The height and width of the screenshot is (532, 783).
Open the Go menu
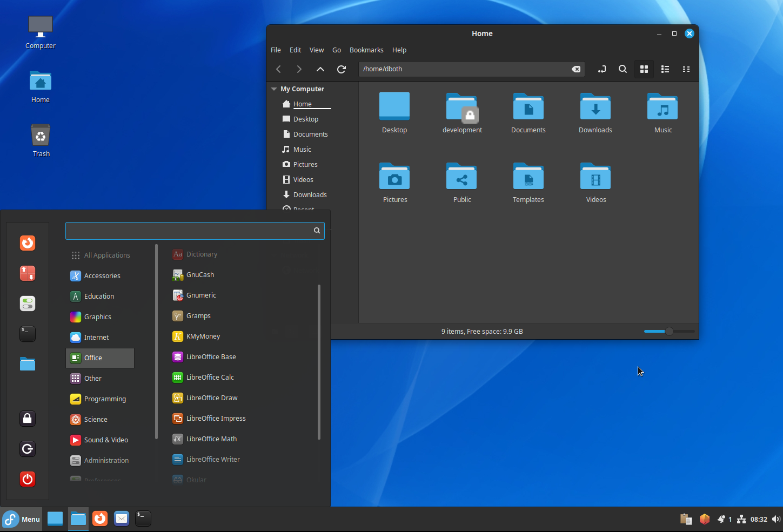click(337, 50)
